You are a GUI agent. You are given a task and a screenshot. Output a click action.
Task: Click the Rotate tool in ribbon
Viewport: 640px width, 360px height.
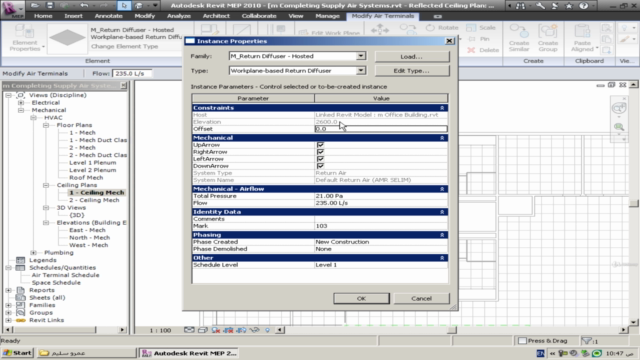click(442, 28)
